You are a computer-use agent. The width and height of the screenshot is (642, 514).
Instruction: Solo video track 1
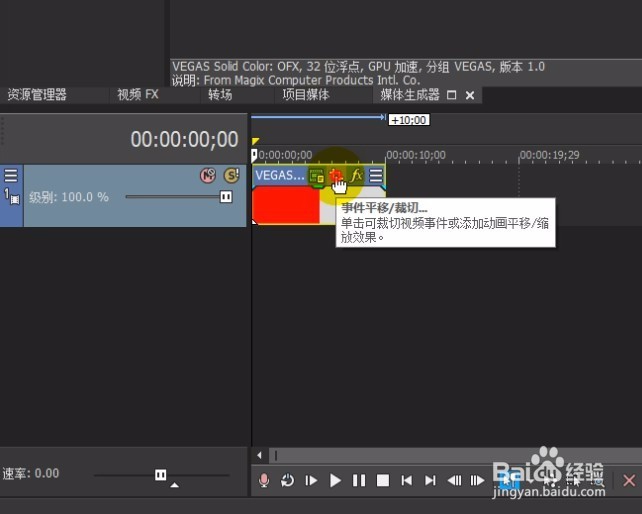pos(231,176)
